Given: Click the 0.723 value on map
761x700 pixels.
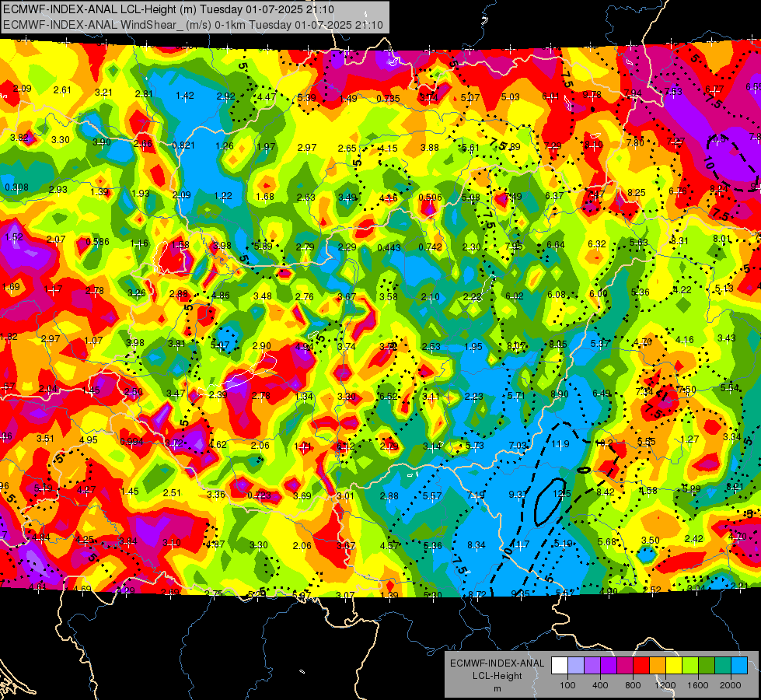Looking at the screenshot, I should point(259,495).
